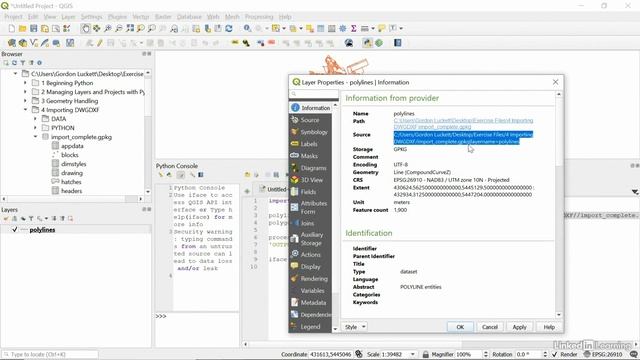
Task: Click the Layer Properties search field
Action: tap(313, 94)
